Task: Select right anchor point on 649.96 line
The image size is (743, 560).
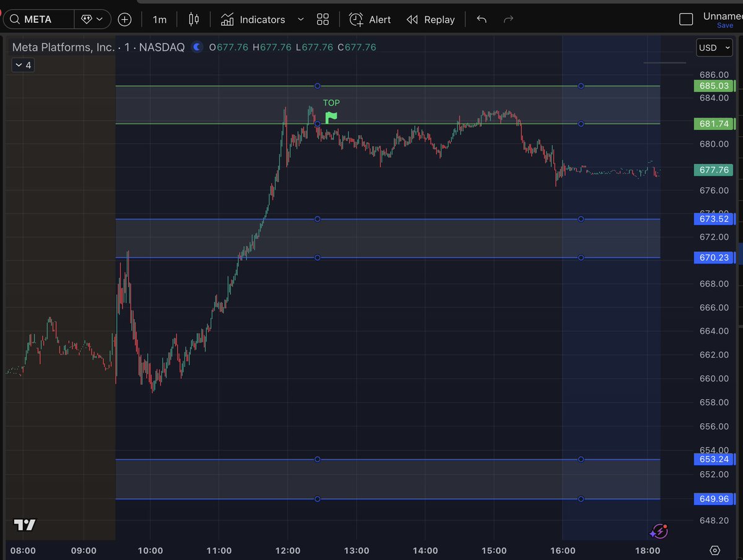Action: (581, 499)
